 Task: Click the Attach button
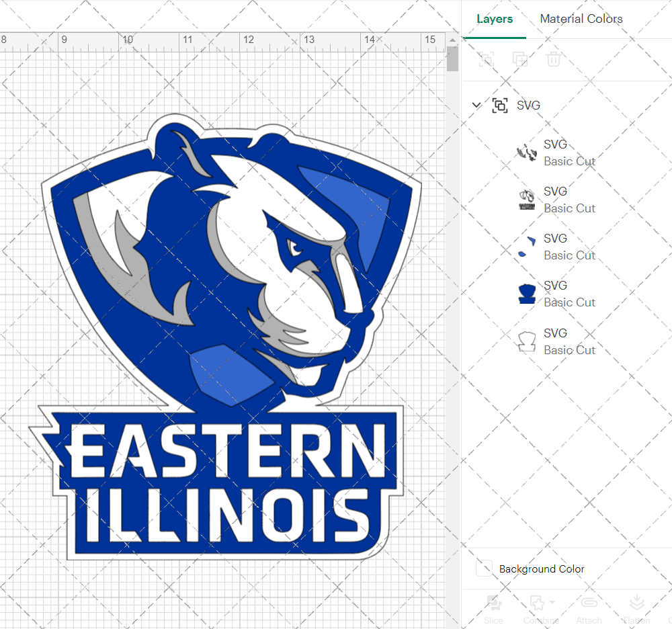click(589, 610)
